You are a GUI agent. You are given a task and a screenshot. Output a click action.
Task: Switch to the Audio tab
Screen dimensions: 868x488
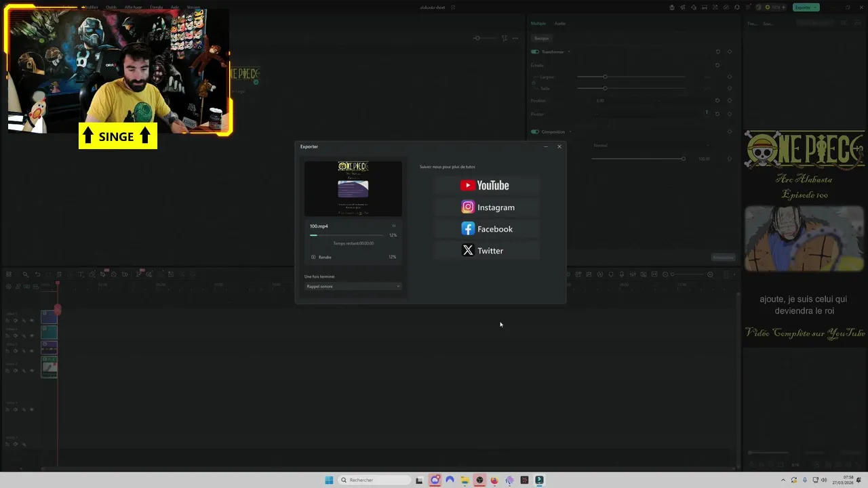click(x=560, y=23)
